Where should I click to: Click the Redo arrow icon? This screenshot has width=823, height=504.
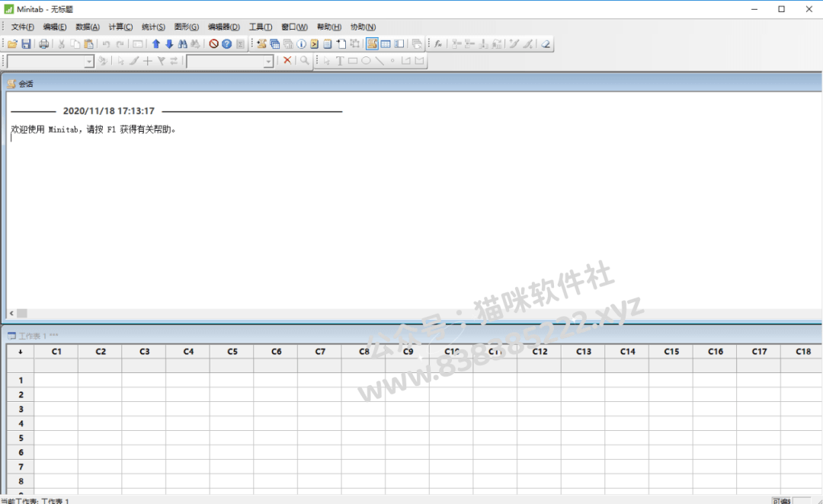click(120, 44)
